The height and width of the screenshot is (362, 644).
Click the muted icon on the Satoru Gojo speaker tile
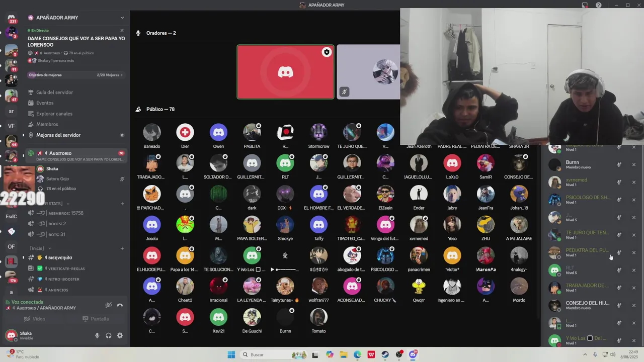(x=344, y=92)
